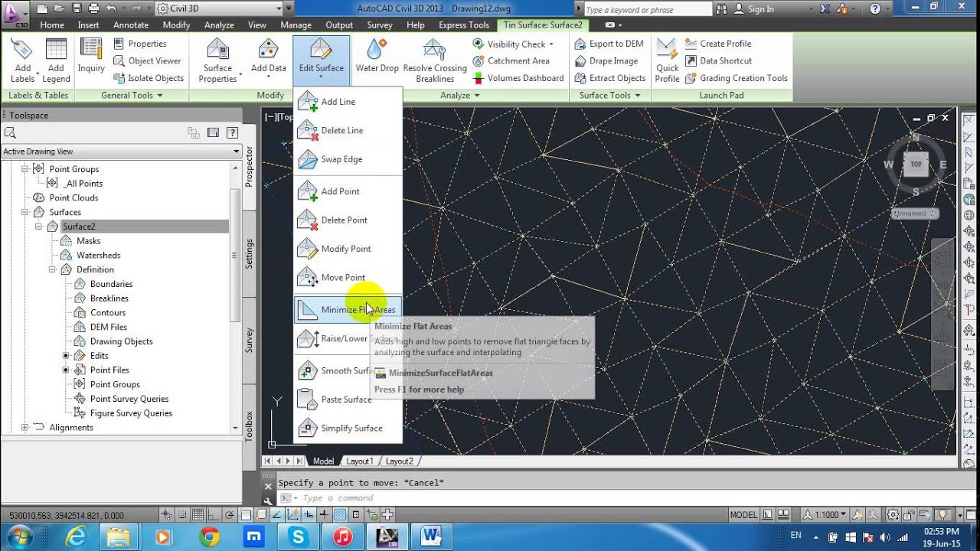Image resolution: width=980 pixels, height=551 pixels.
Task: Toggle isolate objects lightbulb icon
Action: click(x=943, y=515)
